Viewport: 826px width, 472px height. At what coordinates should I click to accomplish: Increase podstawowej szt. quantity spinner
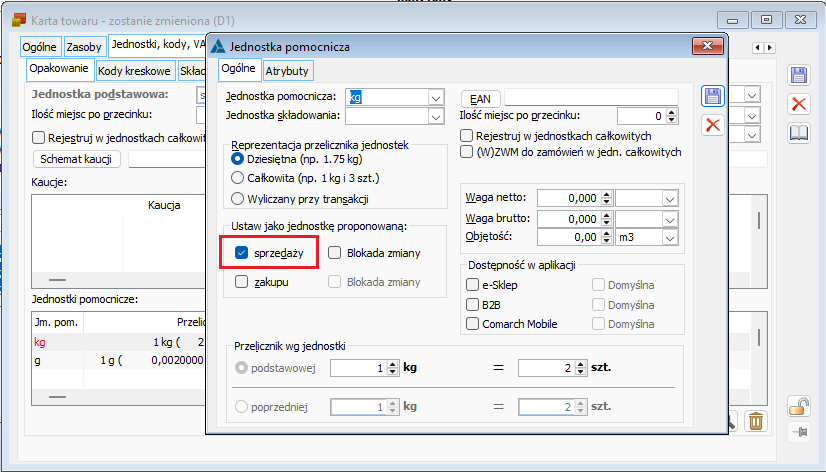tap(581, 364)
